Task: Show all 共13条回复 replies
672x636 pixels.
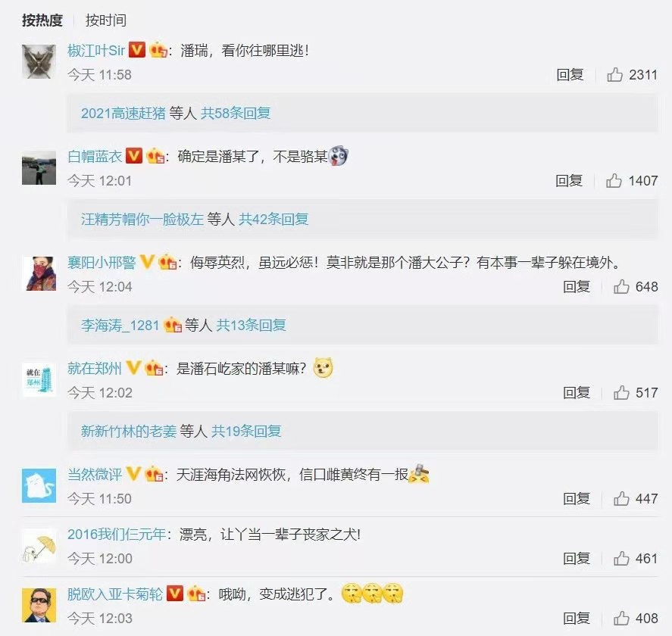Action: 251,325
